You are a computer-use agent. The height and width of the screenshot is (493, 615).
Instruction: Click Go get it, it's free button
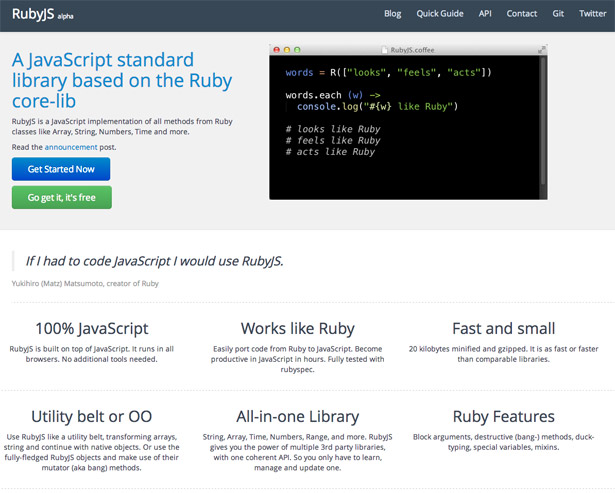point(62,197)
